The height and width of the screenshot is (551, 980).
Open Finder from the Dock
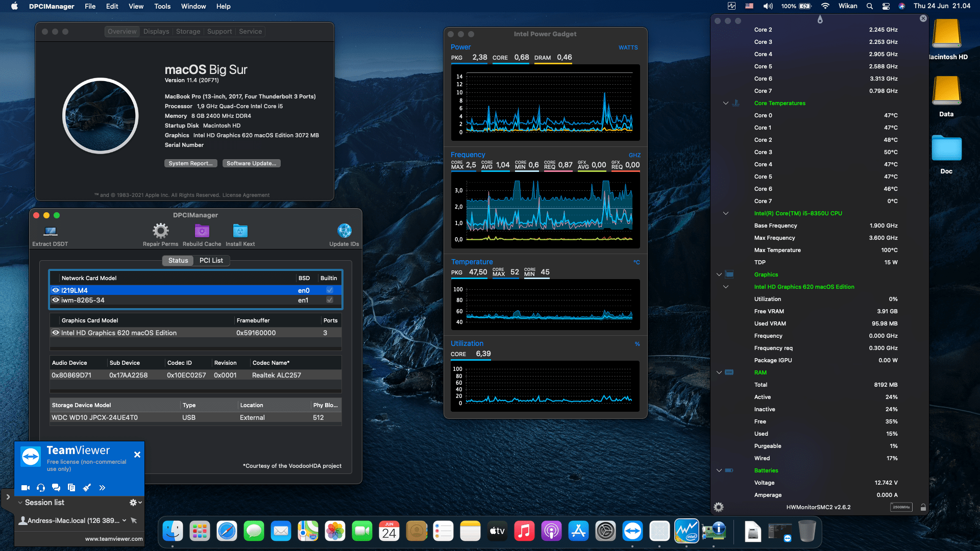click(x=173, y=532)
